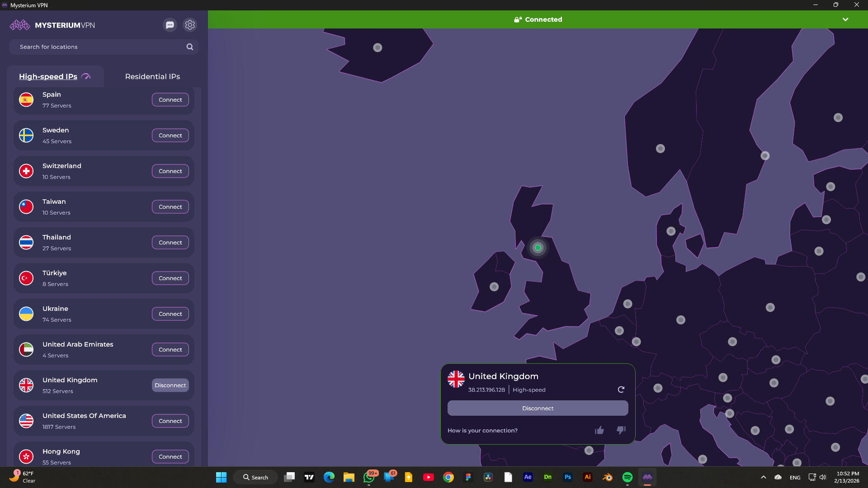Rate connection with thumbs down
Viewport: 868px width, 488px height.
[621, 430]
